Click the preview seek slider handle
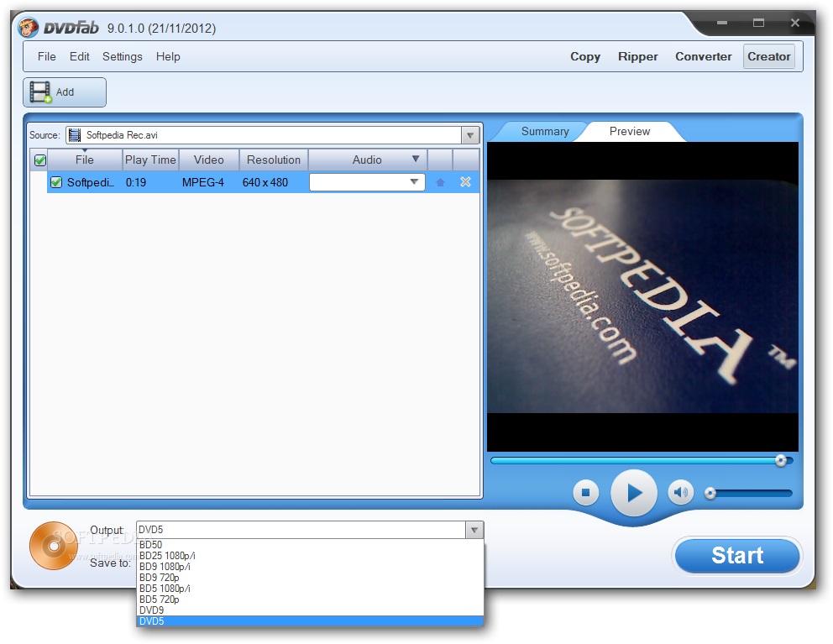The width and height of the screenshot is (833, 644). click(780, 461)
